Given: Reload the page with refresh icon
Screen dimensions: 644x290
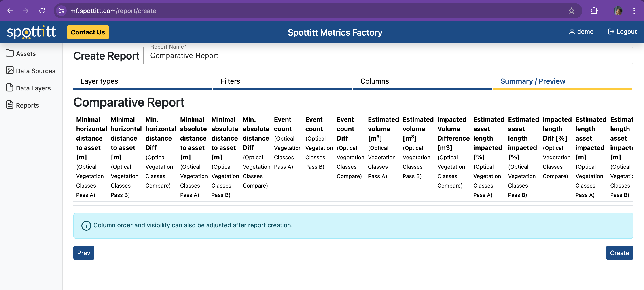Looking at the screenshot, I should (x=42, y=11).
